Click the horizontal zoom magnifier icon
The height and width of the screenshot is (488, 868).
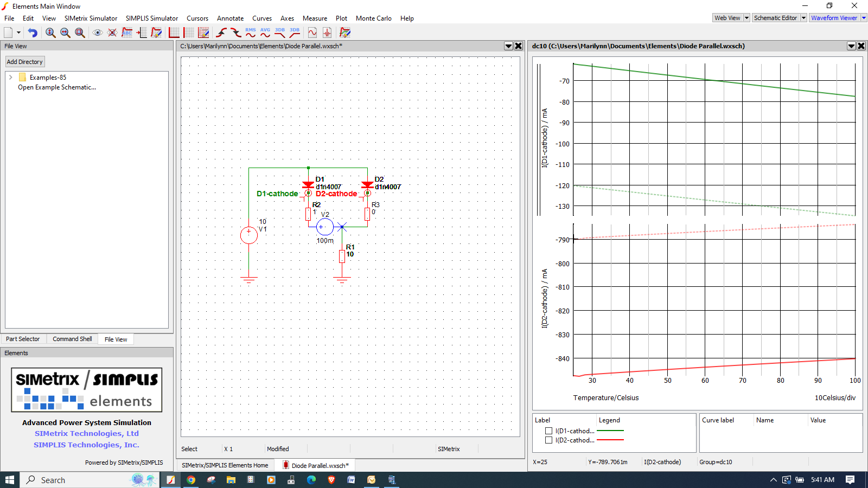(x=65, y=33)
